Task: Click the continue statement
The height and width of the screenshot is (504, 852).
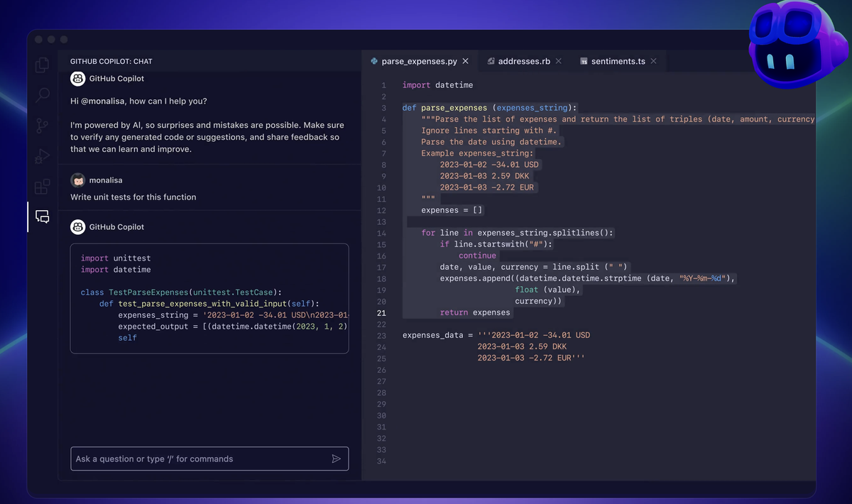Action: 477,256
